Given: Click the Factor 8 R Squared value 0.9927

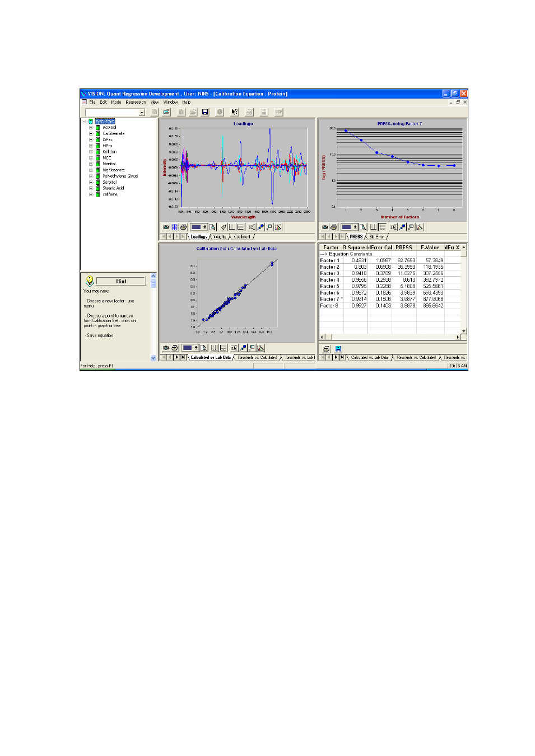Looking at the screenshot, I should tap(359, 306).
